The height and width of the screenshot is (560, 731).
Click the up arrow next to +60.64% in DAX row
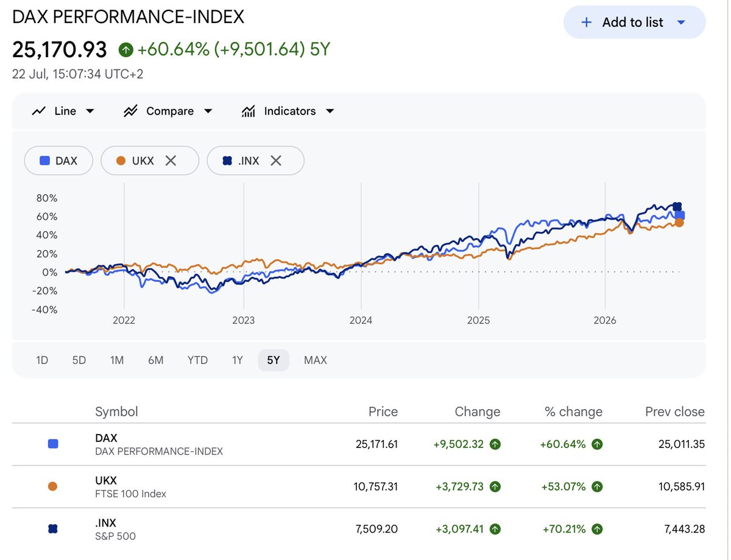(597, 444)
